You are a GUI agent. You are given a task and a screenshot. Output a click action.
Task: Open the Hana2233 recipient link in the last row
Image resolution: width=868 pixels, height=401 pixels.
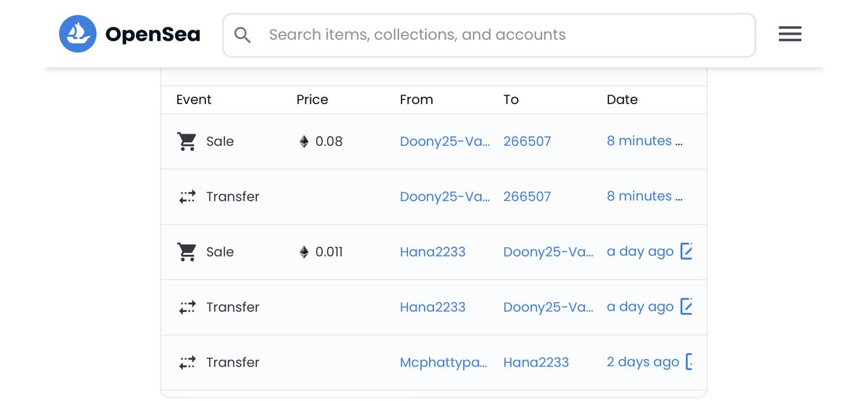click(x=536, y=363)
